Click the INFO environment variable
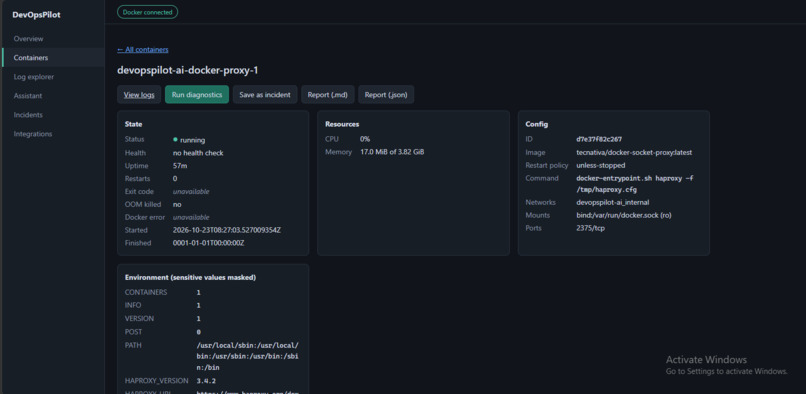The height and width of the screenshot is (394, 806). [133, 306]
